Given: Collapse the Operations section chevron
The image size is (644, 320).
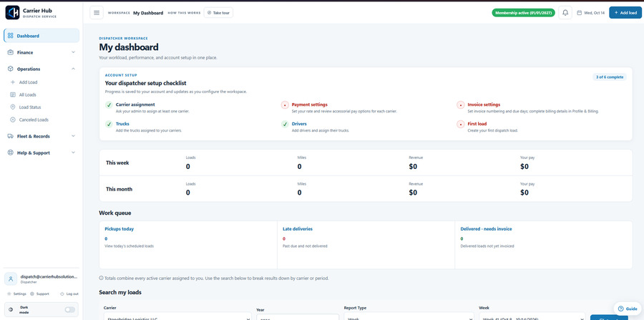Looking at the screenshot, I should tap(73, 69).
